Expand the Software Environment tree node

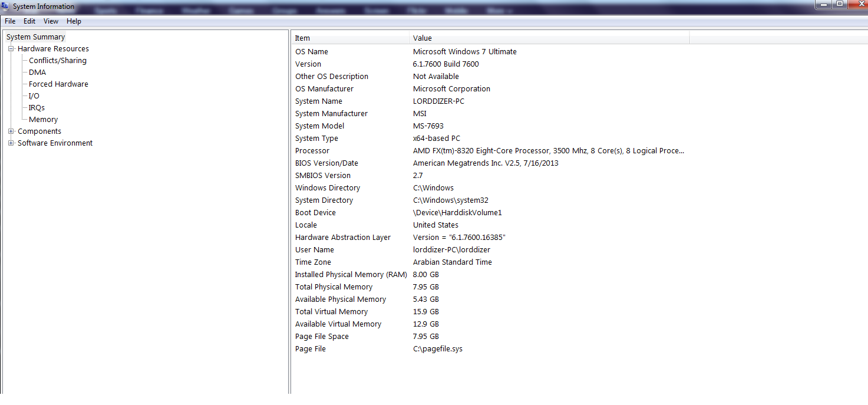tap(11, 143)
